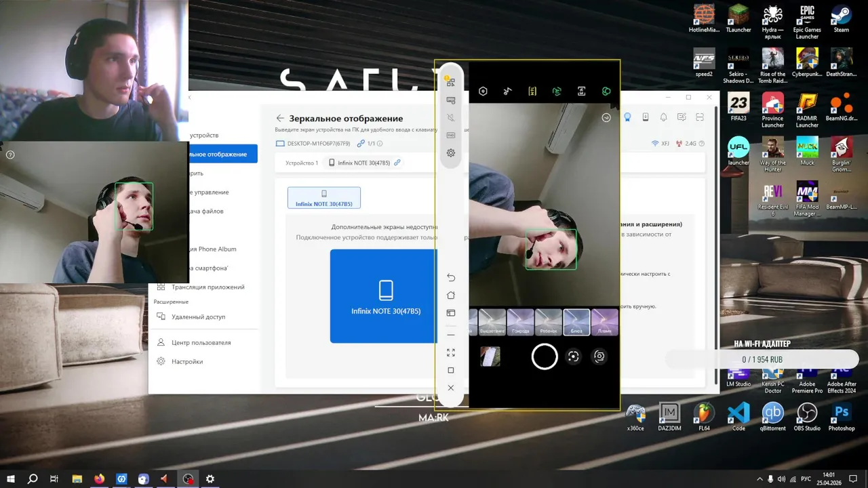
Task: Launch FIFA23 from the desktop
Action: tap(738, 107)
